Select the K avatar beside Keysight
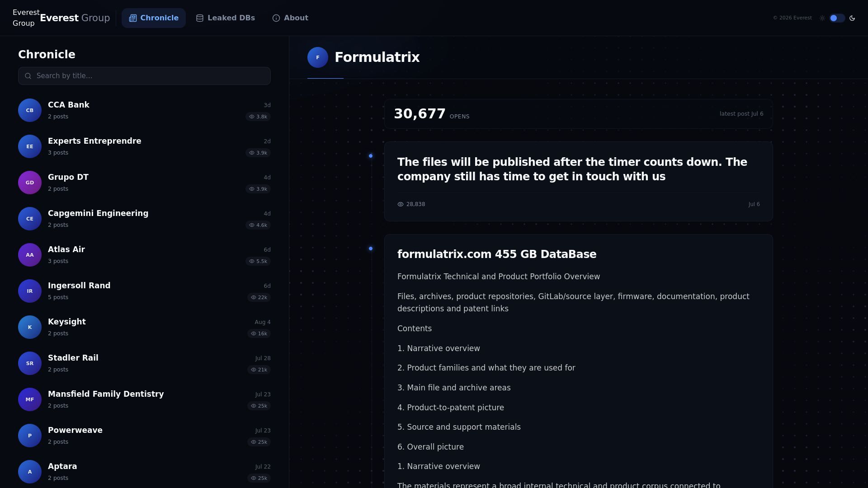 [30, 327]
